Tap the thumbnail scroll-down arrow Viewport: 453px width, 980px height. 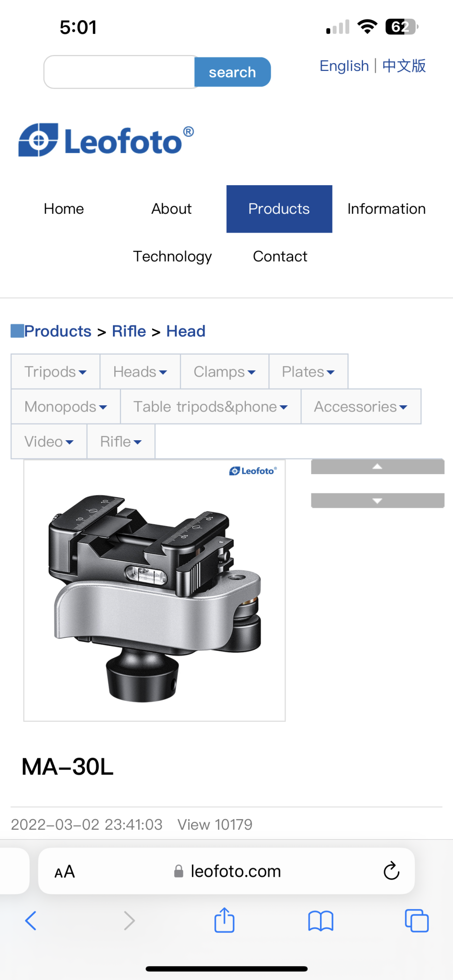tap(377, 501)
